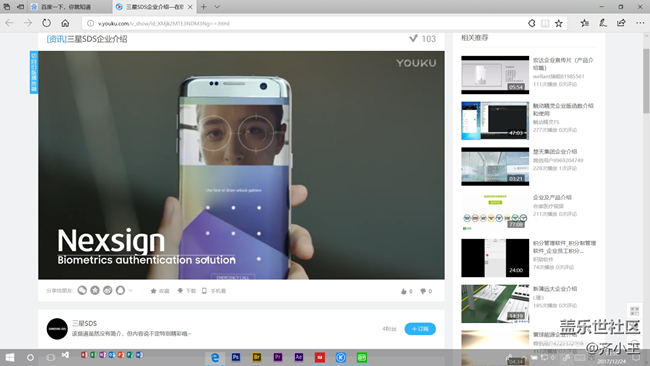Click 手机看 watch on phone
The image size is (650, 366).
[x=214, y=291]
